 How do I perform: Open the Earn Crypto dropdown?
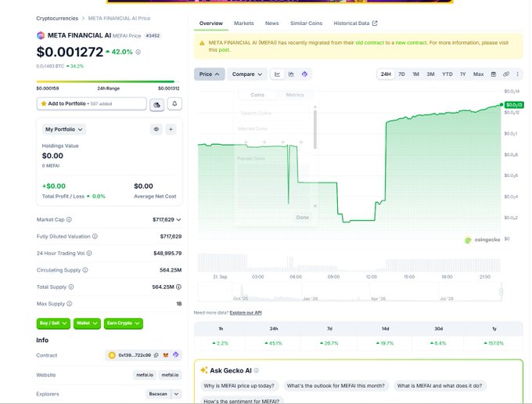pos(124,323)
